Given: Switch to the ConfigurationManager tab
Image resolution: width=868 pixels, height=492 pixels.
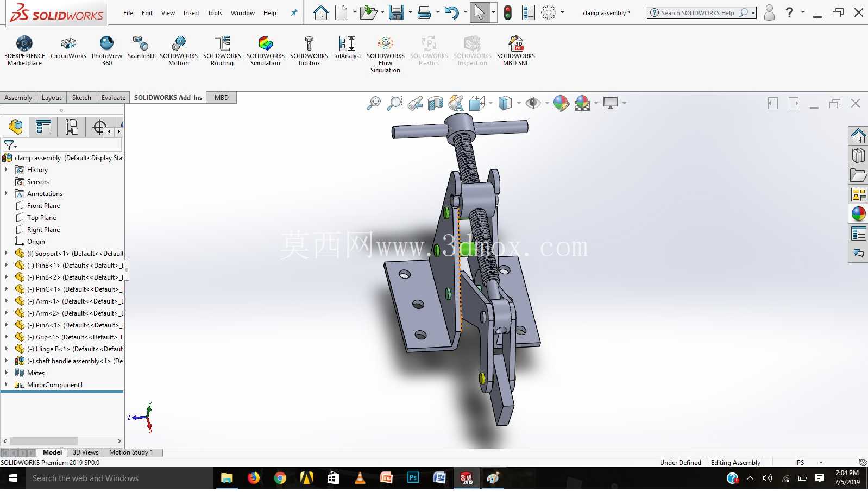Looking at the screenshot, I should [x=72, y=128].
